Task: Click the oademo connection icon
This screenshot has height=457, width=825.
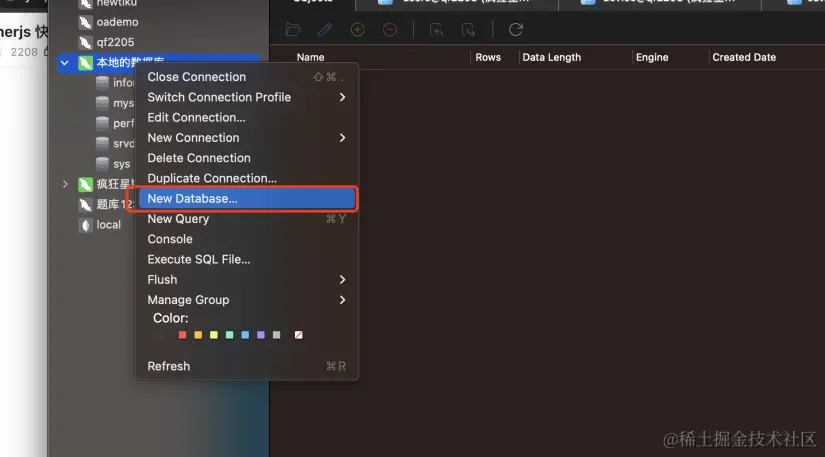Action: click(85, 22)
